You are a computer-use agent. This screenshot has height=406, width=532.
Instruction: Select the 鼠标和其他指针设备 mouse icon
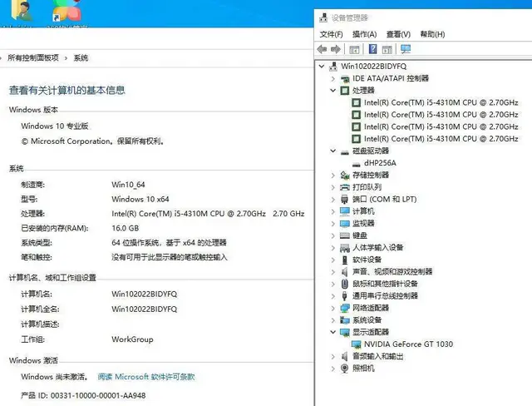pos(345,284)
